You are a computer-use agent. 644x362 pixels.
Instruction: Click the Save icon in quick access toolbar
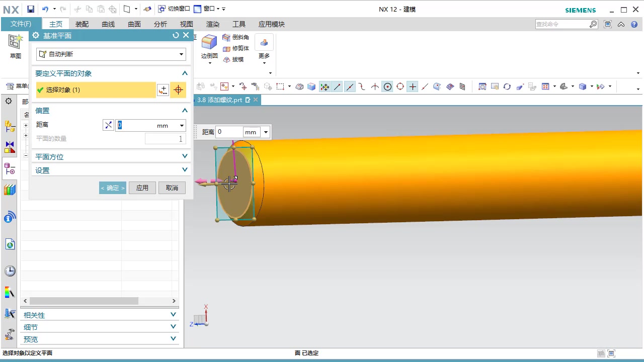coord(31,9)
